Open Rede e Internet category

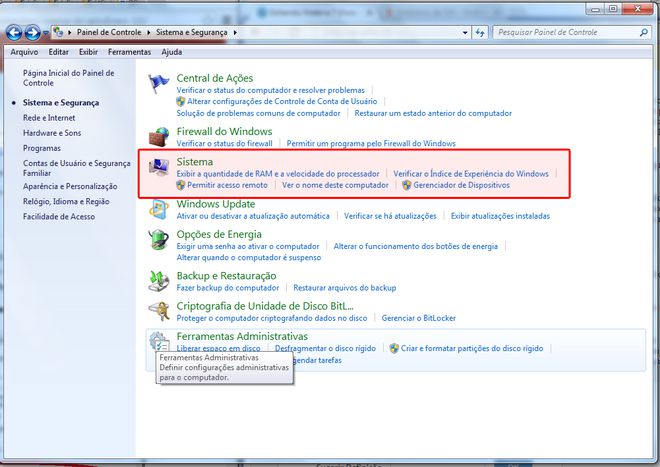pyautogui.click(x=49, y=118)
